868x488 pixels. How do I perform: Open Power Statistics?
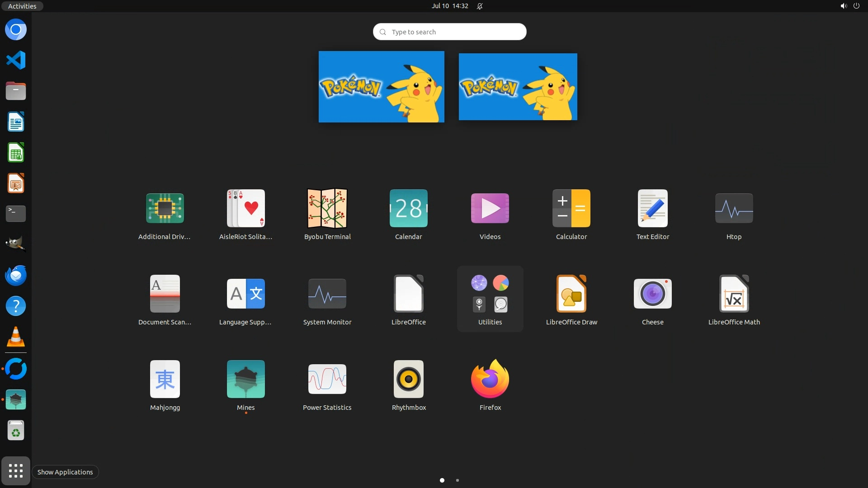327,380
